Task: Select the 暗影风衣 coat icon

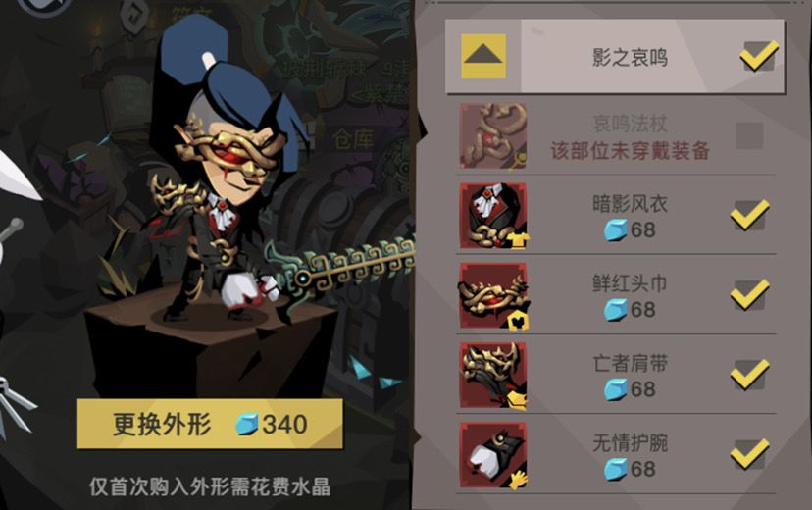Action: 493,216
